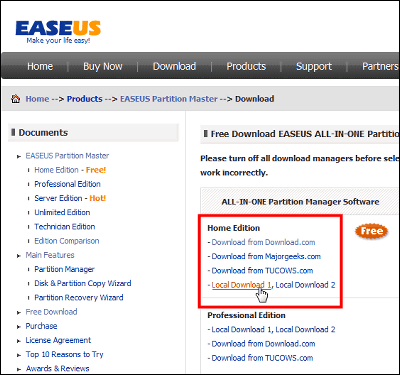The width and height of the screenshot is (400, 375).
Task: Open Top 10 Reasons to Try link
Action: point(65,354)
